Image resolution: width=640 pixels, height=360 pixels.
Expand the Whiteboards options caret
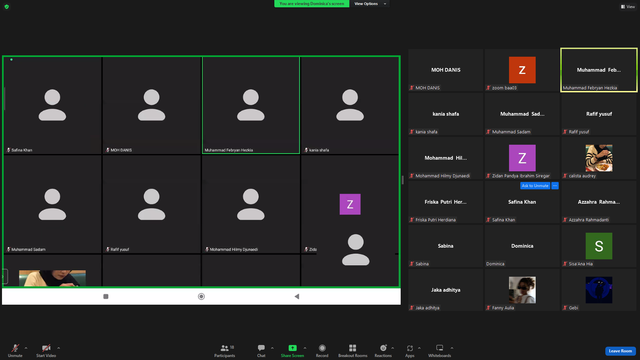click(x=452, y=348)
